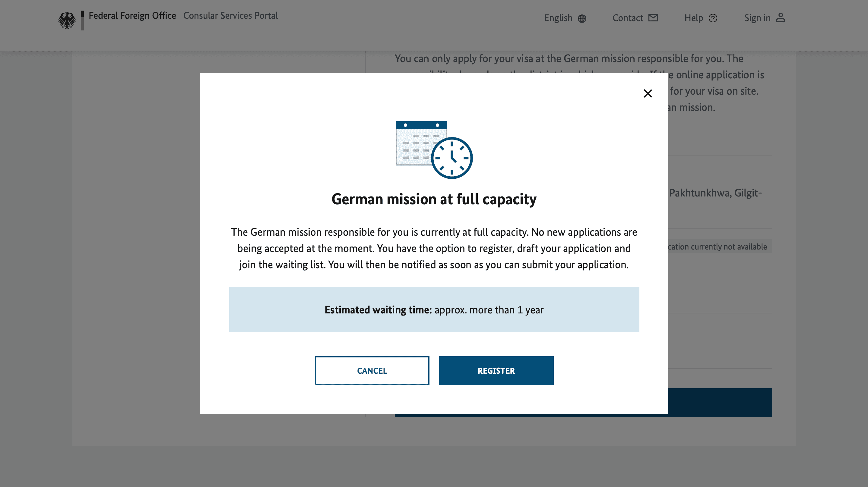Screen dimensions: 868x487
Task: Open the Contact link
Action: [x=635, y=18]
